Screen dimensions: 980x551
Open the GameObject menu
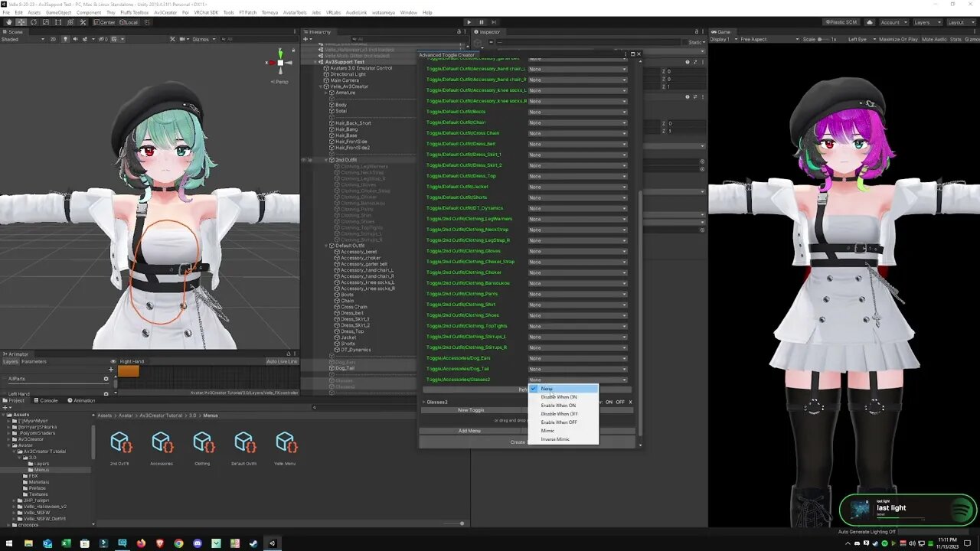point(58,12)
